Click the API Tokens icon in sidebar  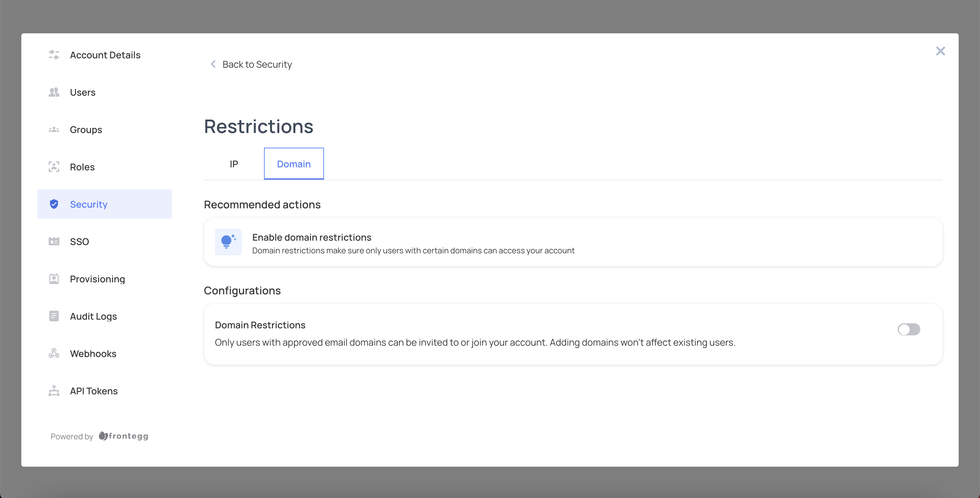pos(55,391)
